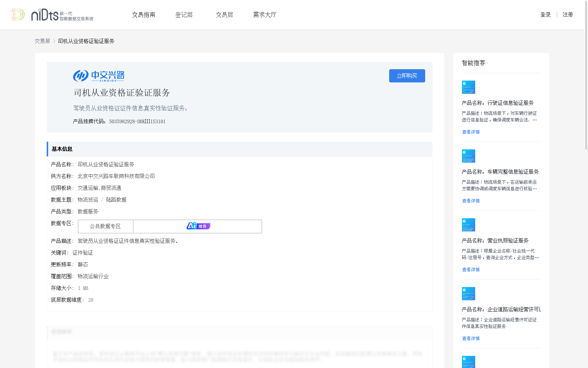Viewport: 588px width, 368px height.
Task: Click the 公共数据专区 cell
Action: point(105,226)
